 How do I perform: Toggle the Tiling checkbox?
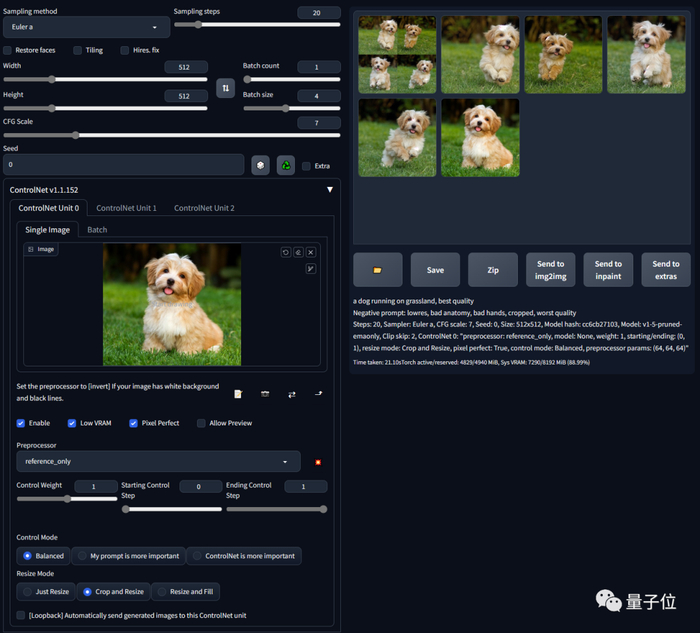(78, 50)
